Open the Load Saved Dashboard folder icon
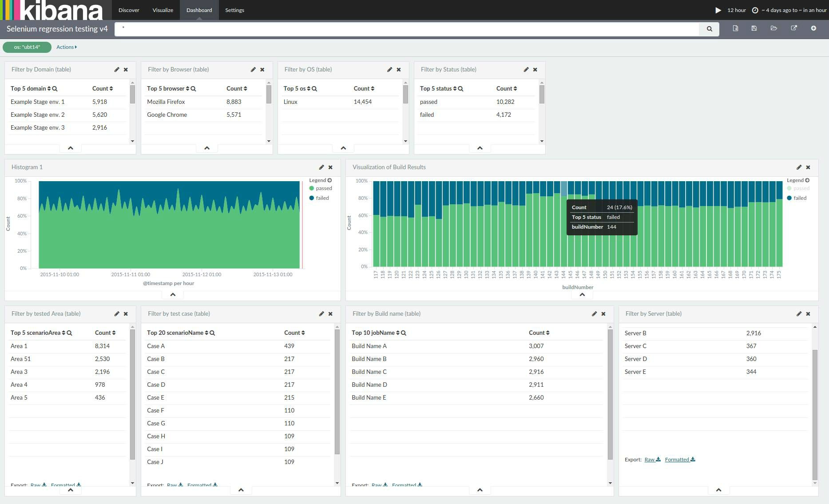The width and height of the screenshot is (829, 504). click(x=773, y=28)
